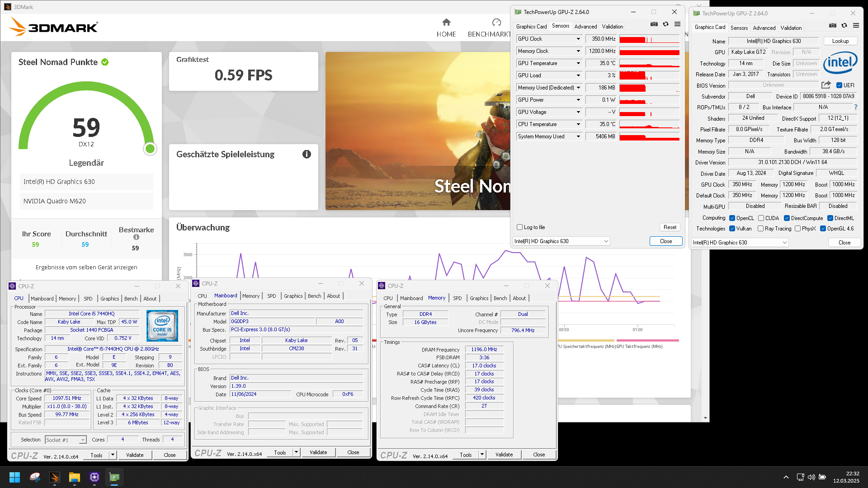Click the Intel logo in GPU-Z
This screenshot has width=868, height=488.
pyautogui.click(x=840, y=62)
